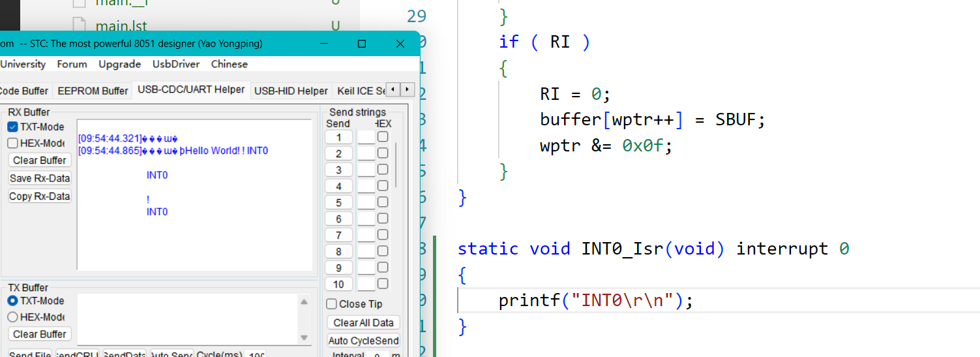Click the 'Hello World!' received line
Image resolution: width=980 pixels, height=357 pixels.
173,151
